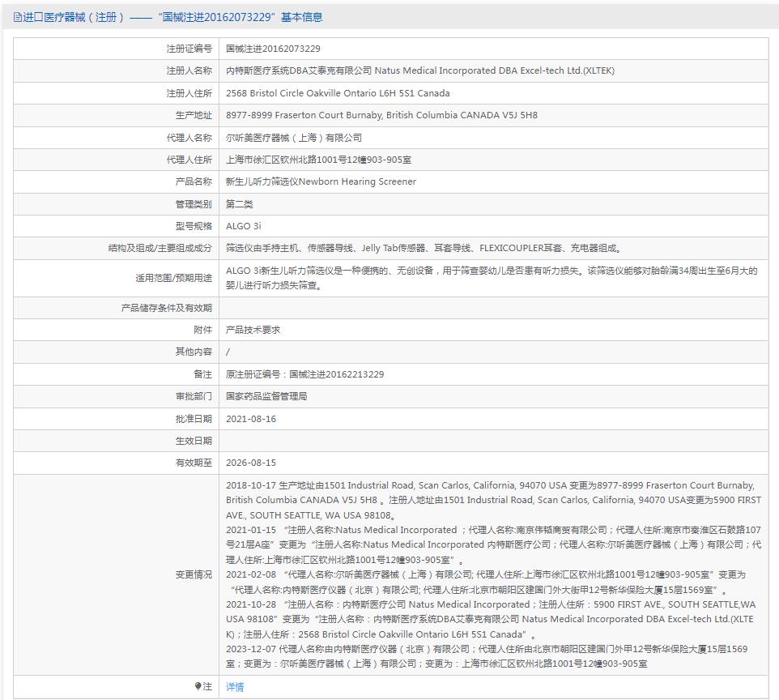Click the 适用范围/预期用途 label
The image size is (779, 700).
pos(174,278)
